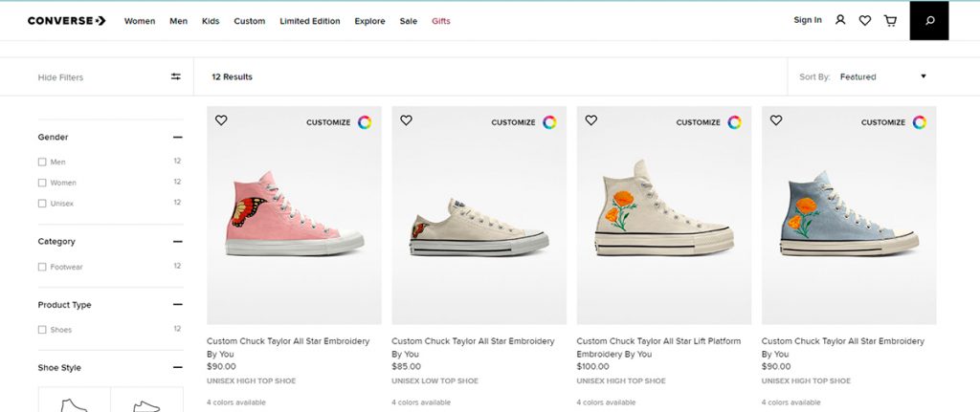Click the $85.00 price text
This screenshot has width=980, height=412.
point(406,366)
